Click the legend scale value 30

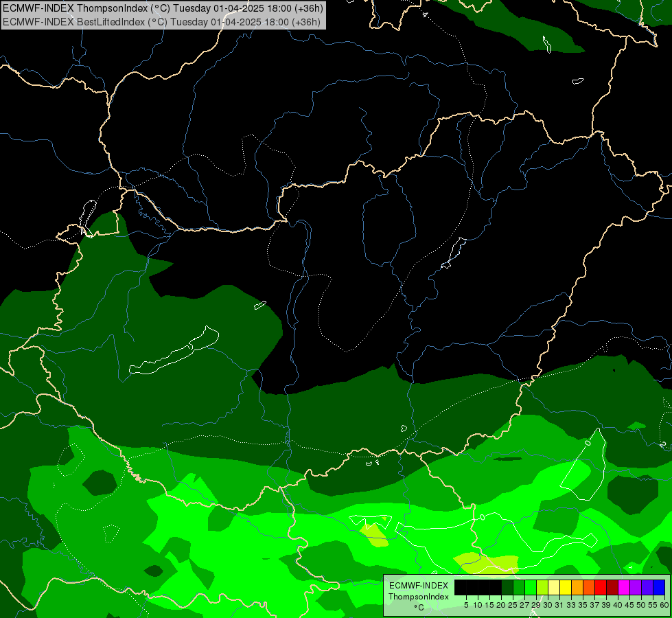pos(548,605)
